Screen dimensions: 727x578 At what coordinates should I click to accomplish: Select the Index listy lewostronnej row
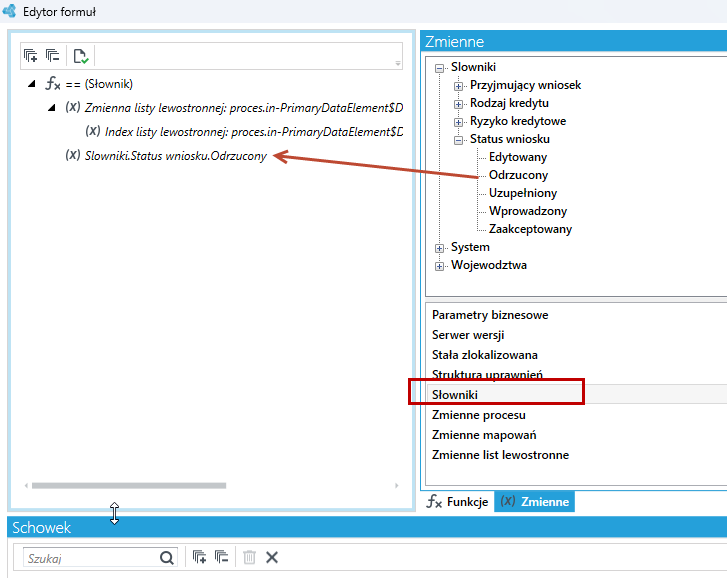(x=244, y=132)
